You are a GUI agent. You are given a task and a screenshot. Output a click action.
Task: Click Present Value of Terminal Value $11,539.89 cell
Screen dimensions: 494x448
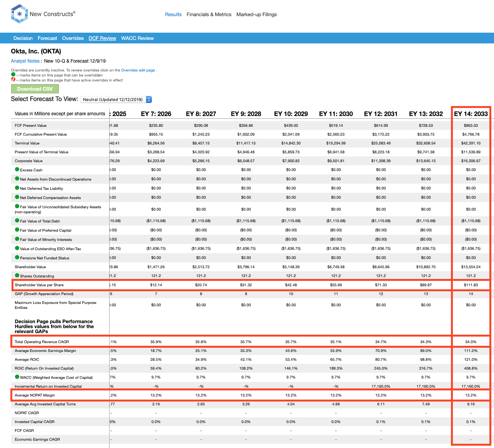[x=471, y=152]
